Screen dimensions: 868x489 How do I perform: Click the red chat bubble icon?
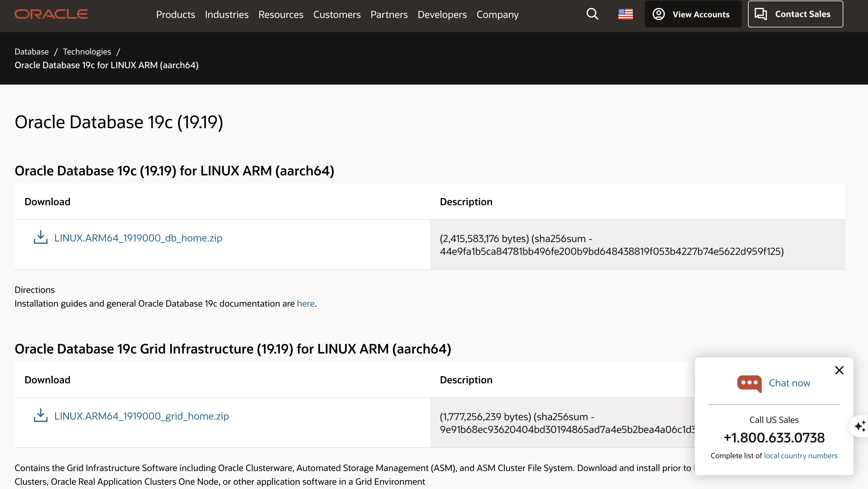[x=750, y=384]
